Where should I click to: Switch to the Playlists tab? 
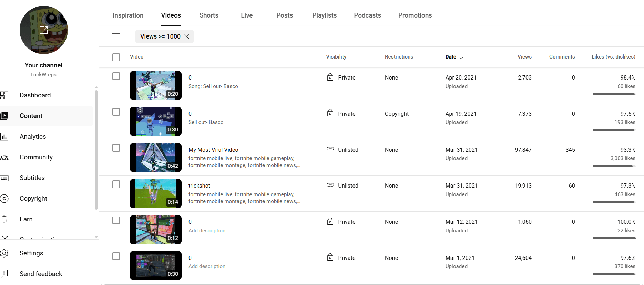pos(324,15)
